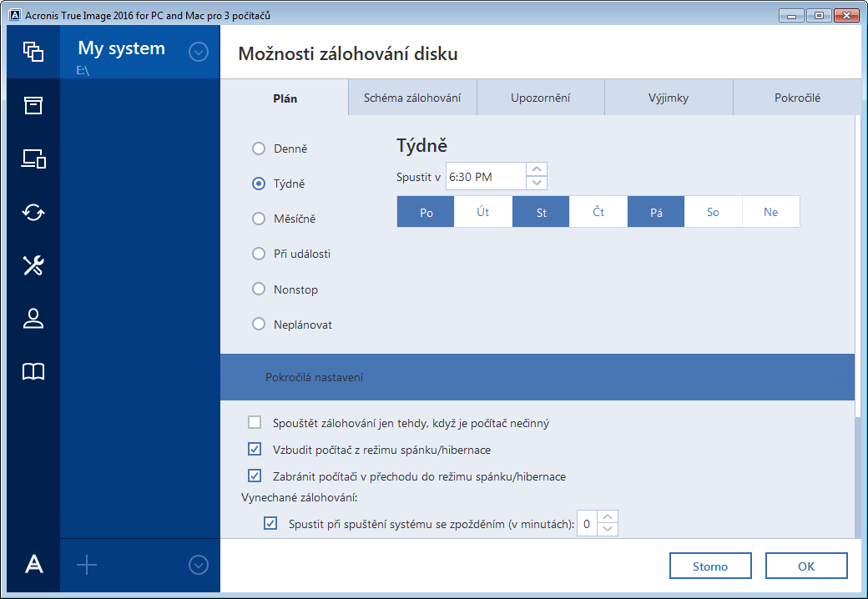Click the Acronis A logo icon
The width and height of the screenshot is (868, 599).
pyautogui.click(x=33, y=565)
